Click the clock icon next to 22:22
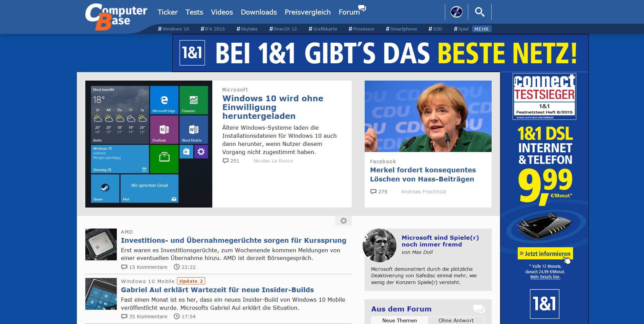644x324 pixels. pos(177,267)
